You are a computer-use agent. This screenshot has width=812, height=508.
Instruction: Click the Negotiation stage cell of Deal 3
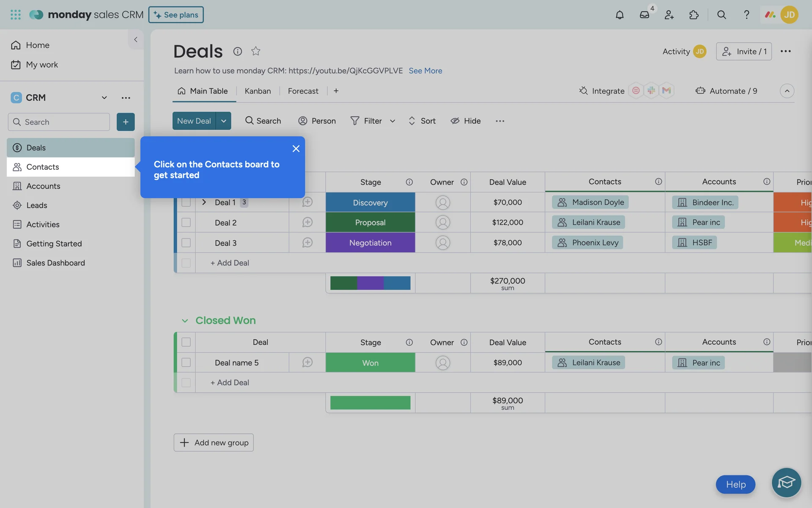point(370,243)
